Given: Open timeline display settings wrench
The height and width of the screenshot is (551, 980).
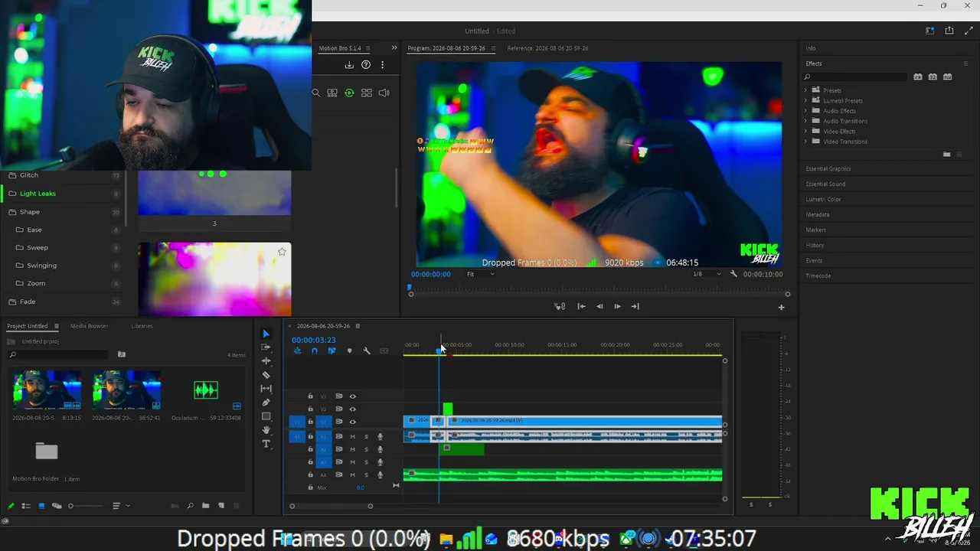Looking at the screenshot, I should 367,350.
